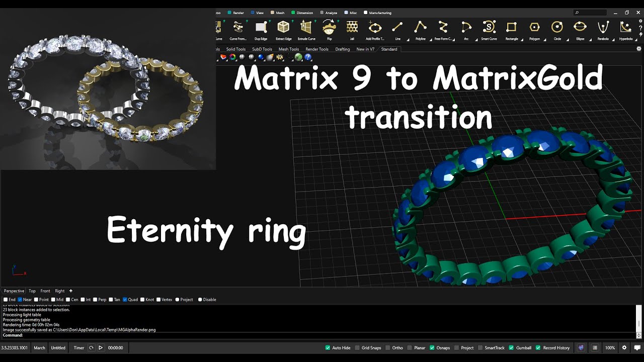Expand the Rectangle tool flyout arrow
The height and width of the screenshot is (362, 644).
(522, 40)
